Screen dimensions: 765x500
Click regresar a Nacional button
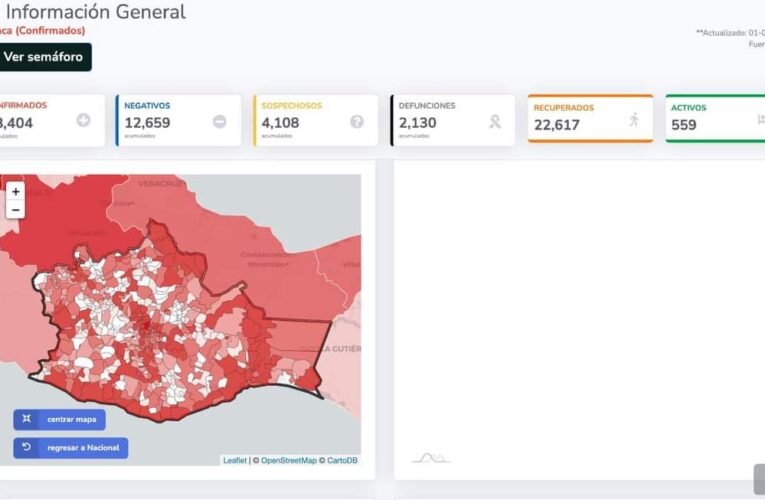click(70, 447)
